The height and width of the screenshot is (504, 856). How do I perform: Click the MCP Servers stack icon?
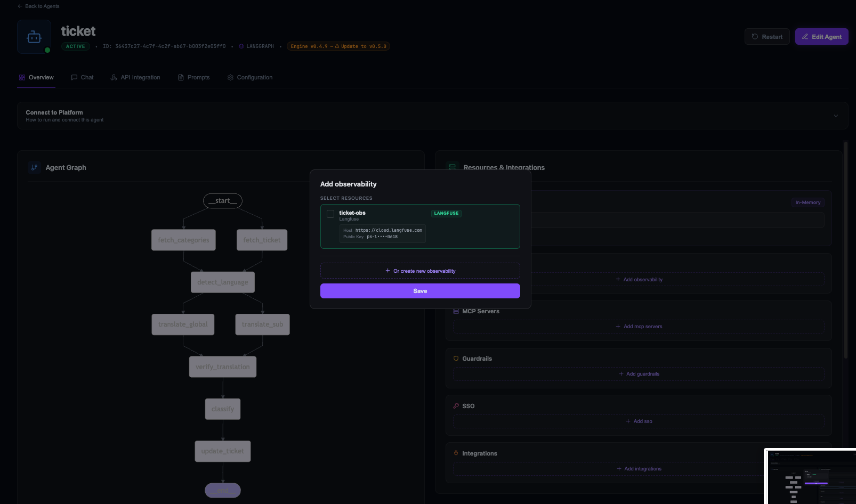point(456,311)
